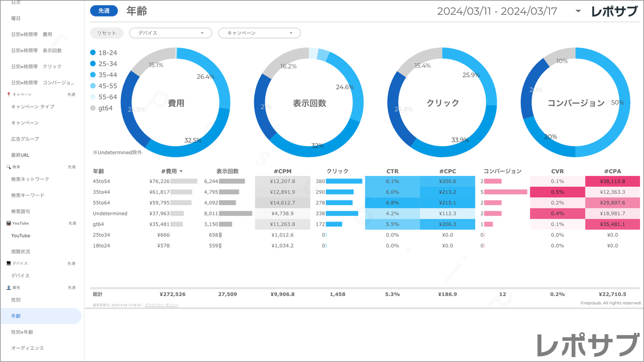Open the デバイス filter dropdown
Image resolution: width=644 pixels, height=362 pixels.
point(170,33)
